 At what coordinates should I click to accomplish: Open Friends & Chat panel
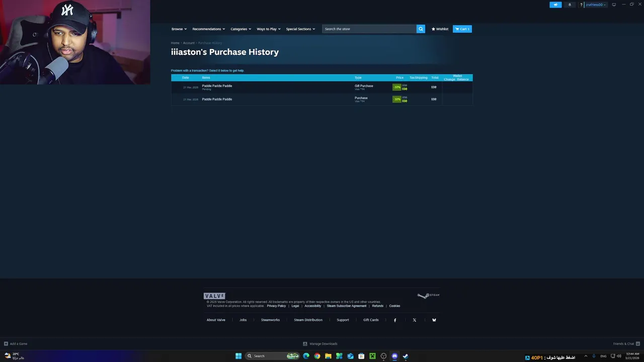(x=626, y=344)
